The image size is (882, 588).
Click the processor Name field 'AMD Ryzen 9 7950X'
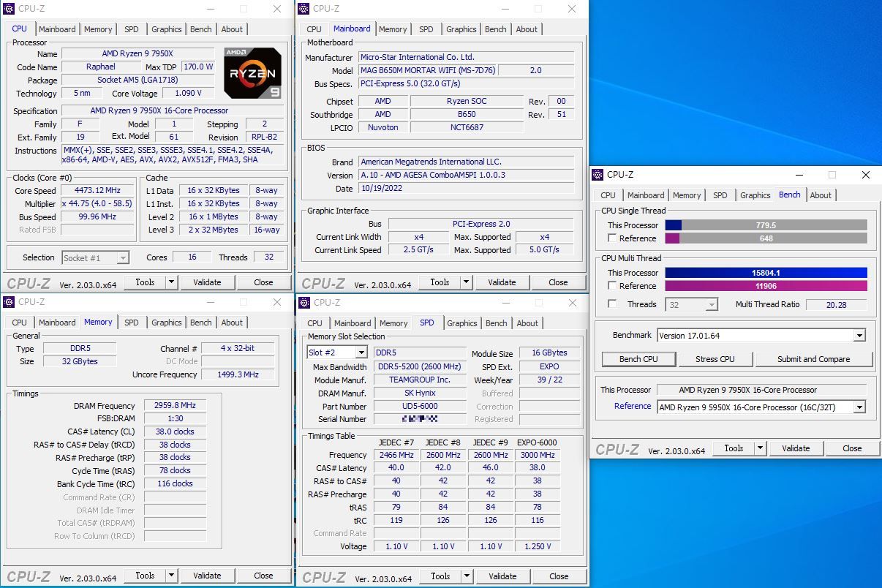(137, 53)
